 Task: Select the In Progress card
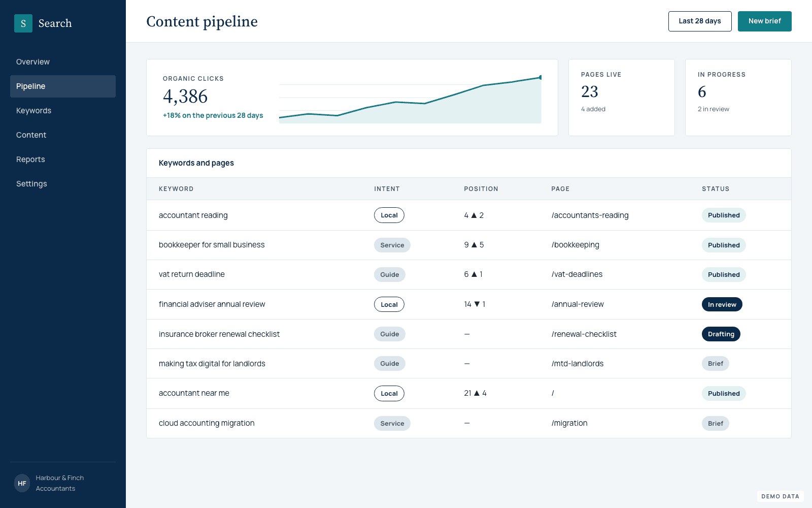[738, 98]
